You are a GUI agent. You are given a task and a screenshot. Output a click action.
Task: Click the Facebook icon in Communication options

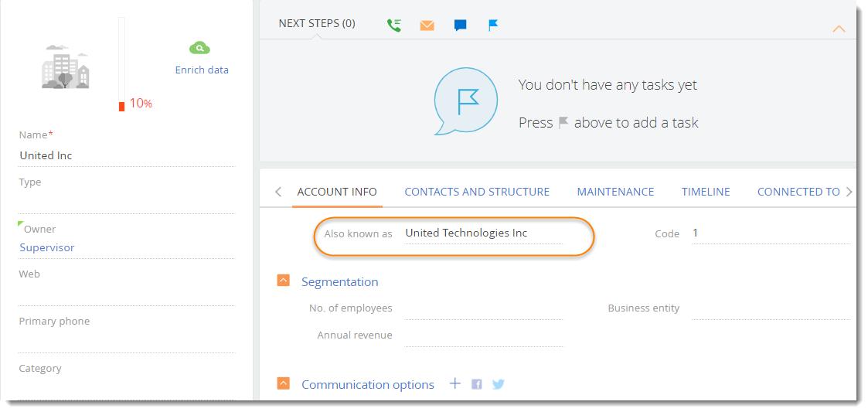click(477, 384)
